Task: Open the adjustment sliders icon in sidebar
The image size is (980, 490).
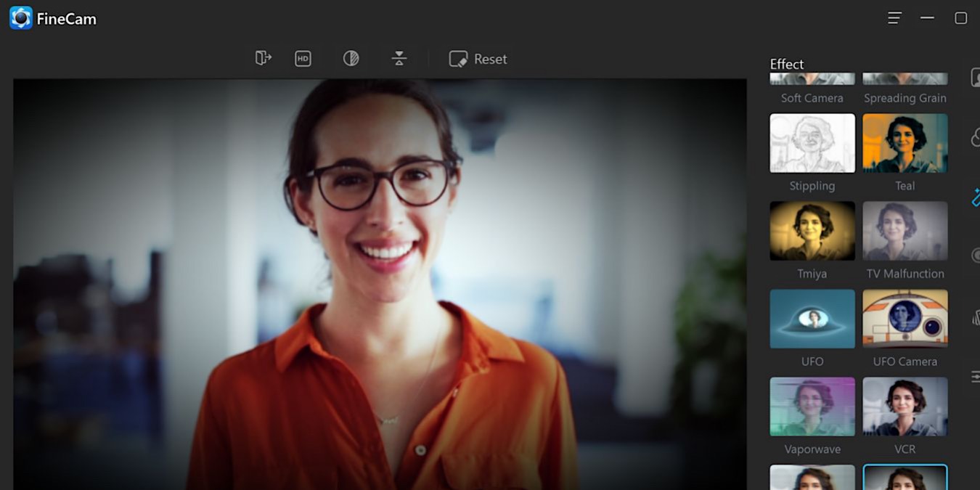Action: coord(976,376)
